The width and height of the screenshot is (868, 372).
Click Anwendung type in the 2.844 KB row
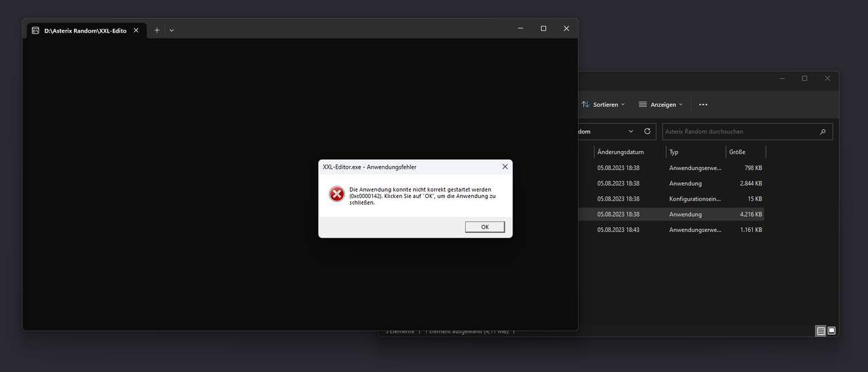[685, 183]
